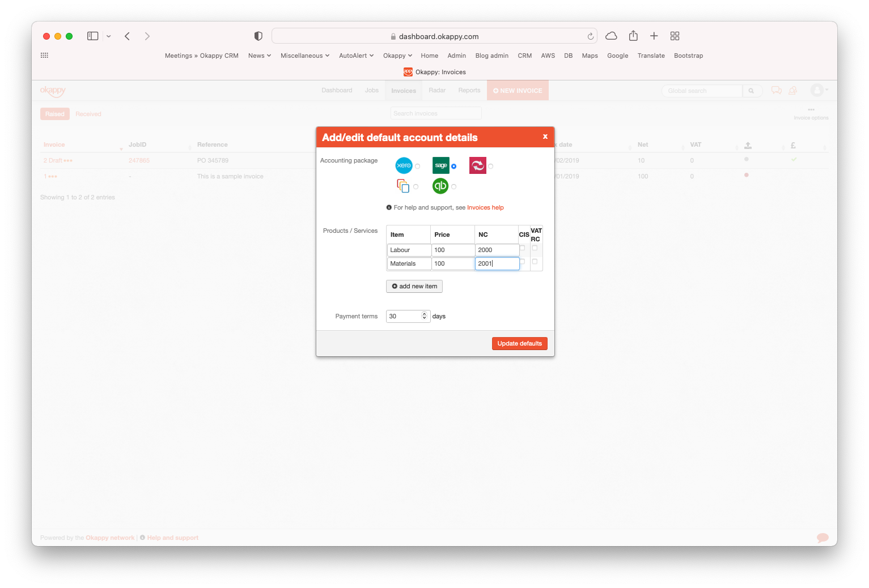The image size is (869, 588).
Task: Enable CIS for the Labour item
Action: coord(523,248)
